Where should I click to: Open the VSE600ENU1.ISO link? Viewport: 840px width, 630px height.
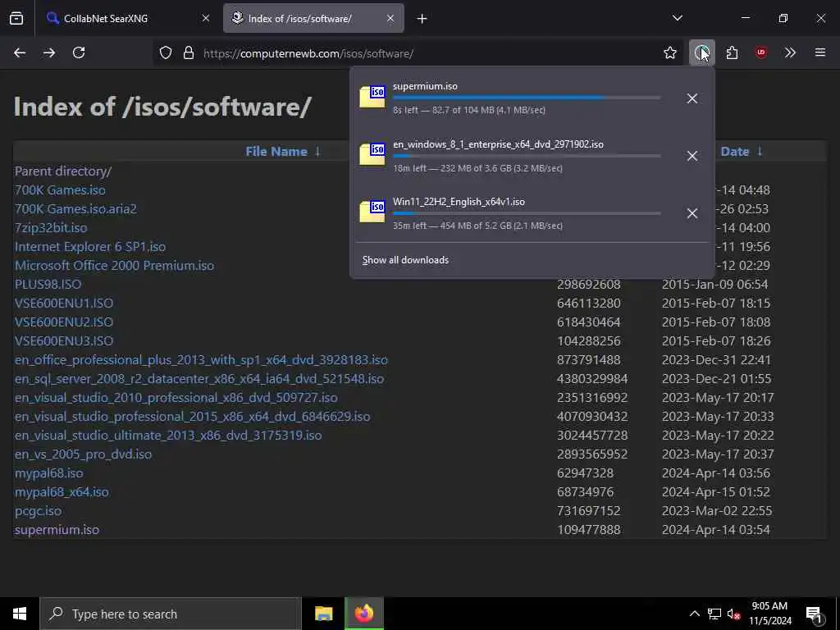point(64,304)
